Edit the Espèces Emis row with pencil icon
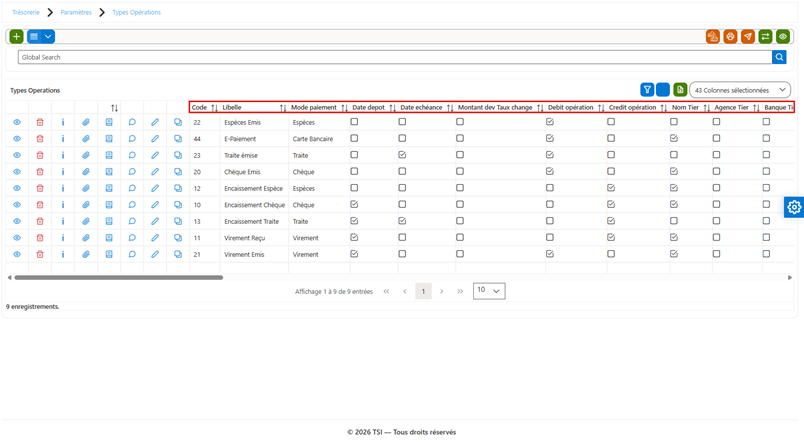804x443 pixels. [155, 123]
